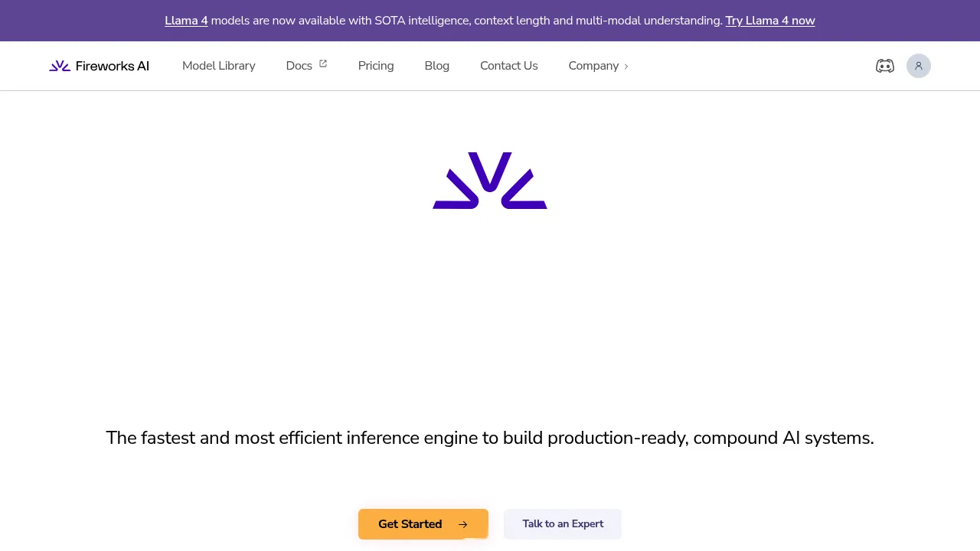
Task: Expand the Company menu
Action: pos(598,66)
